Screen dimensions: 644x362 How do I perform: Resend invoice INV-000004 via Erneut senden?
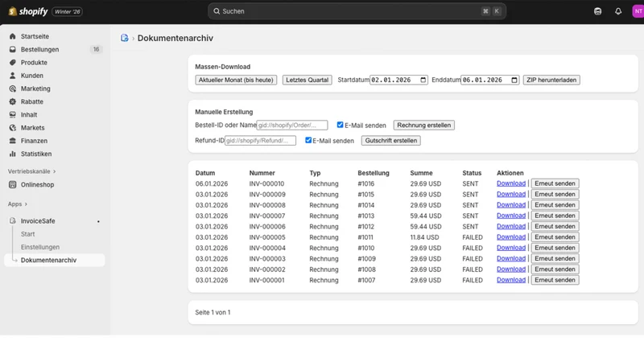555,248
